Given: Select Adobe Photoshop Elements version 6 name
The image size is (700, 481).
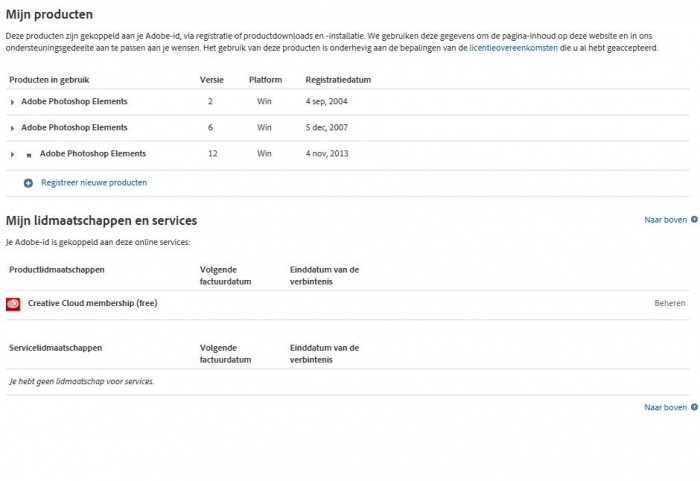Looking at the screenshot, I should tap(75, 127).
